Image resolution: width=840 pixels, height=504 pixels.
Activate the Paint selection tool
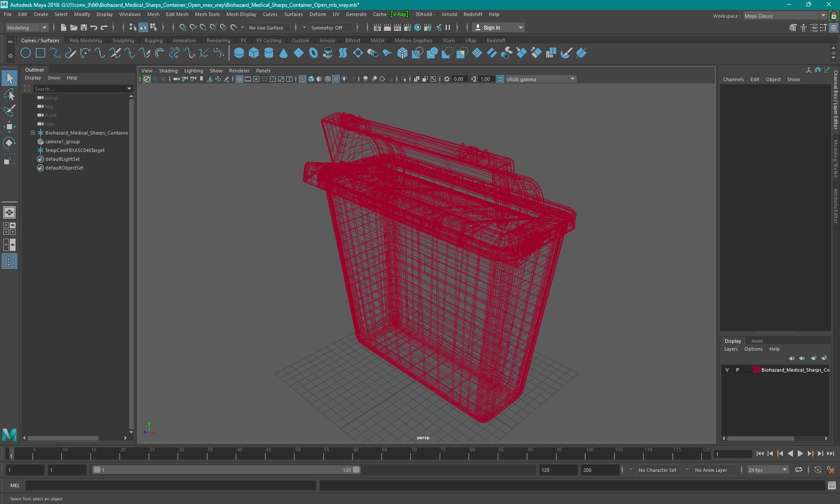pos(9,111)
